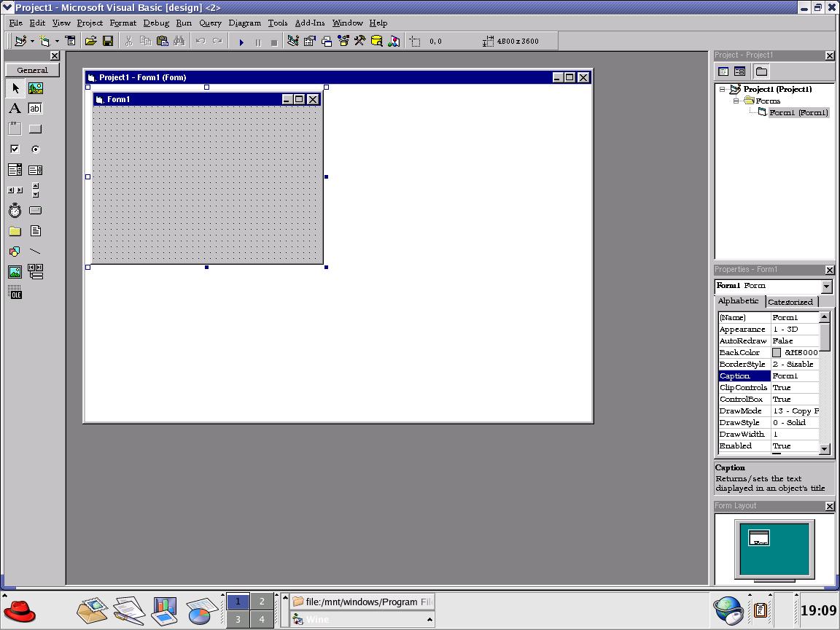Open the Form1 object dropdown in Properties
This screenshot has height=630, width=840.
(x=826, y=287)
